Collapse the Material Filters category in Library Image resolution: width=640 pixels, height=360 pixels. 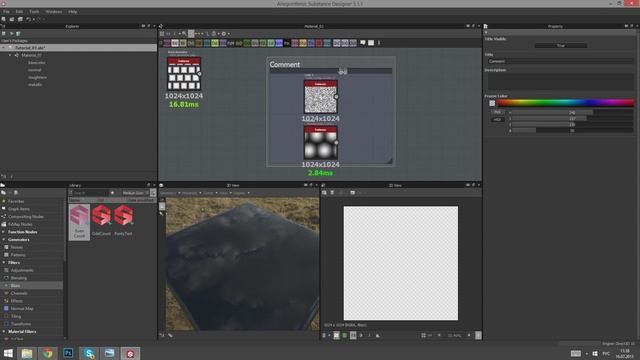(x=4, y=331)
